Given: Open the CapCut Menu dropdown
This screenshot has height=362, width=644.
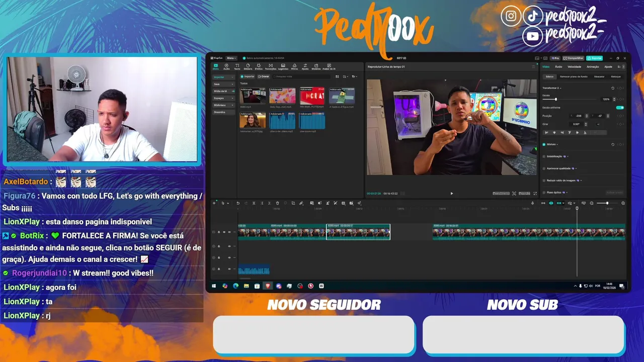Looking at the screenshot, I should pyautogui.click(x=231, y=58).
